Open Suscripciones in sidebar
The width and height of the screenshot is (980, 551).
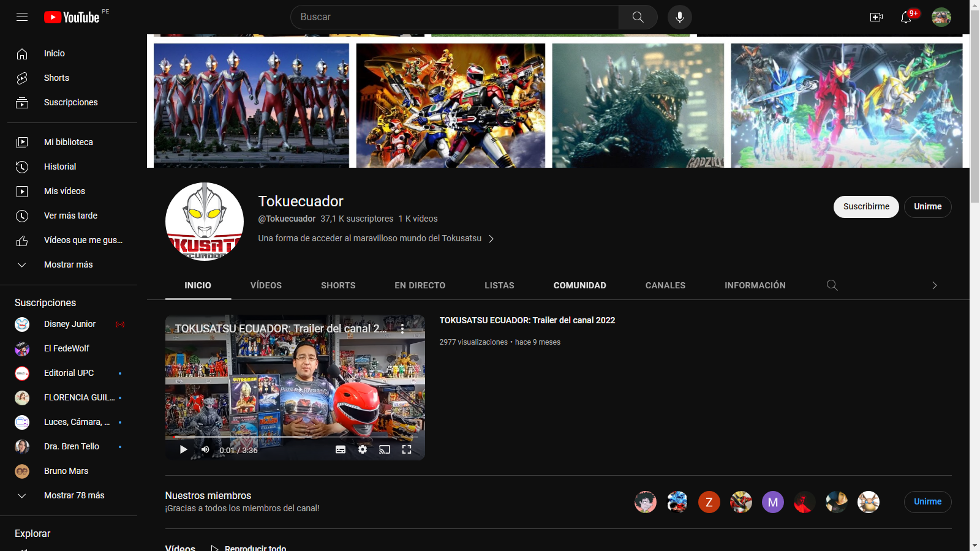[69, 102]
